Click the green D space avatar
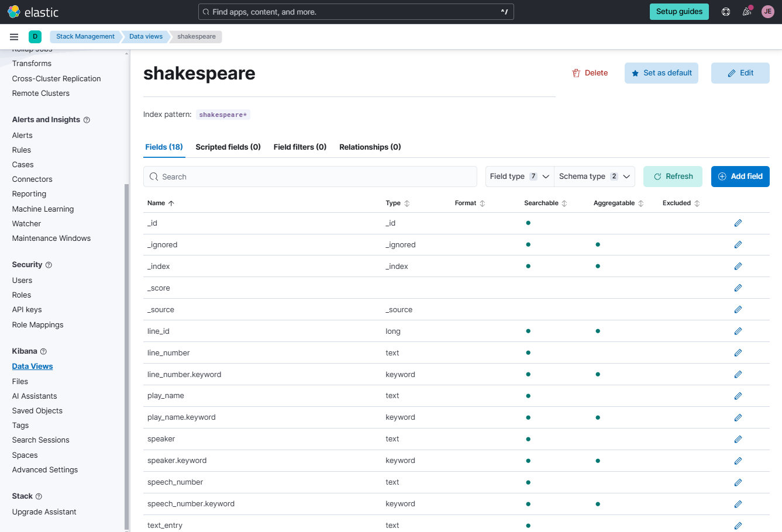 tap(35, 37)
